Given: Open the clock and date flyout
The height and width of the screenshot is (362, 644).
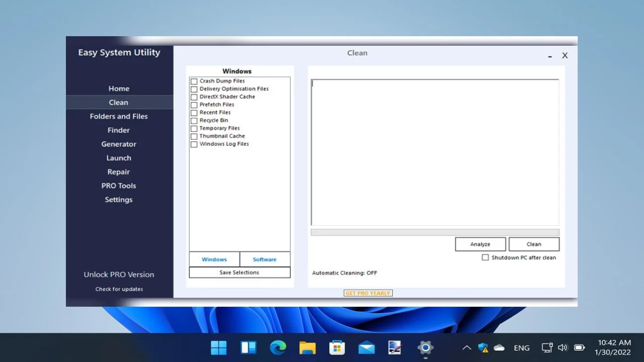Looking at the screenshot, I should (613, 347).
